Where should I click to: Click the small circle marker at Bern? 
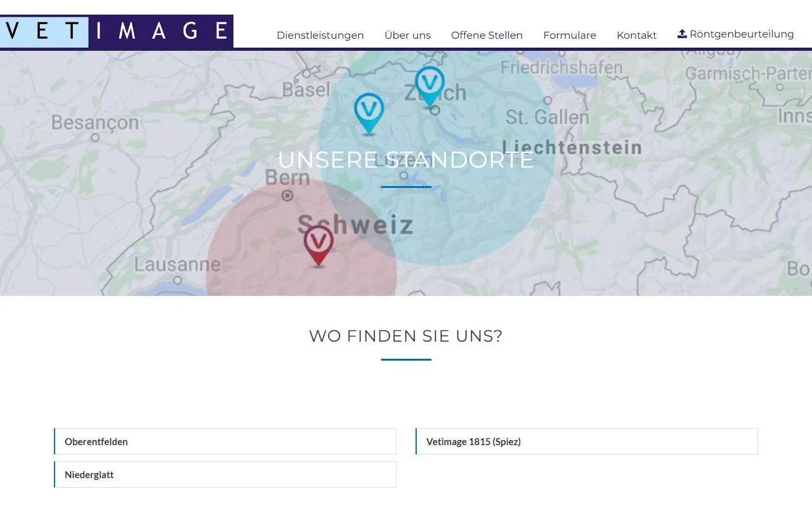(287, 196)
